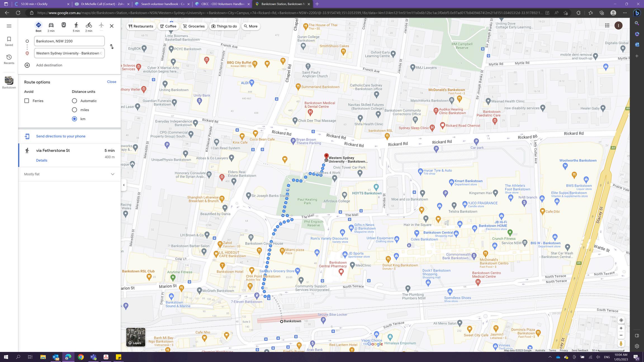
Task: Open the More categories chip
Action: pos(250,26)
